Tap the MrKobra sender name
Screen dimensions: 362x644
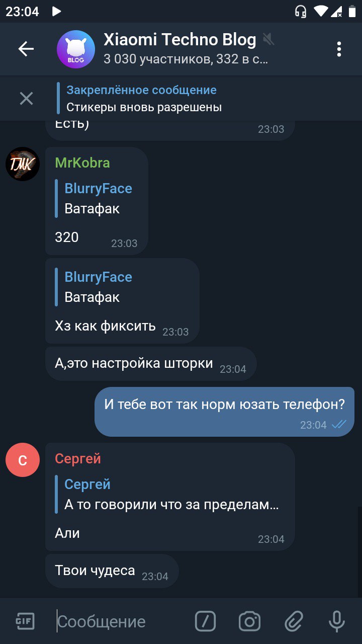tap(82, 163)
